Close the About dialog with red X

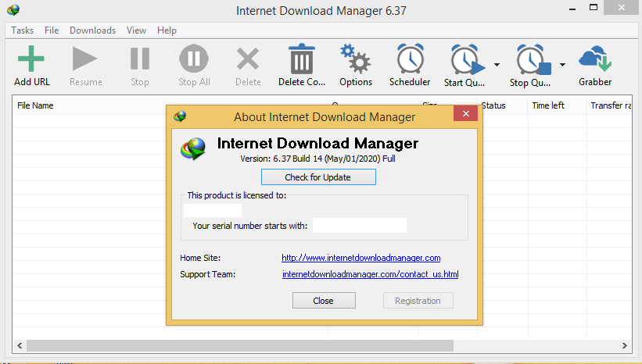point(465,114)
